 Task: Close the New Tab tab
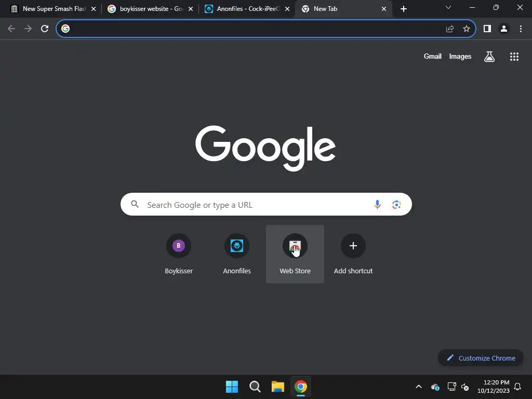[384, 9]
